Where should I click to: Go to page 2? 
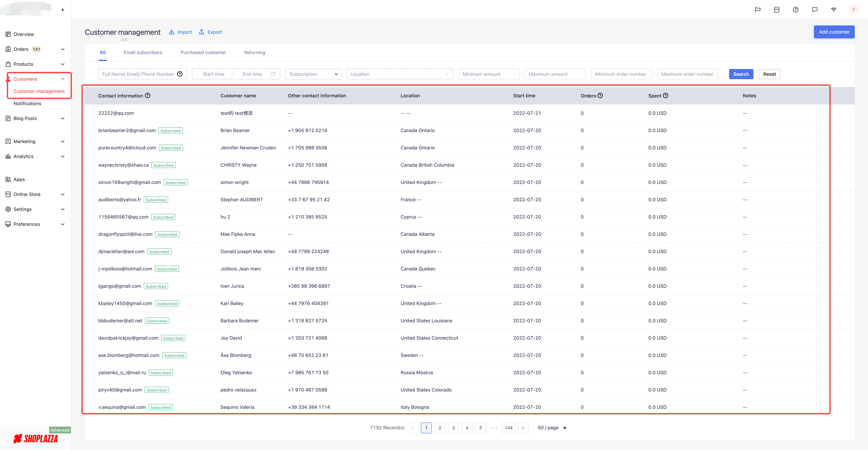(440, 428)
